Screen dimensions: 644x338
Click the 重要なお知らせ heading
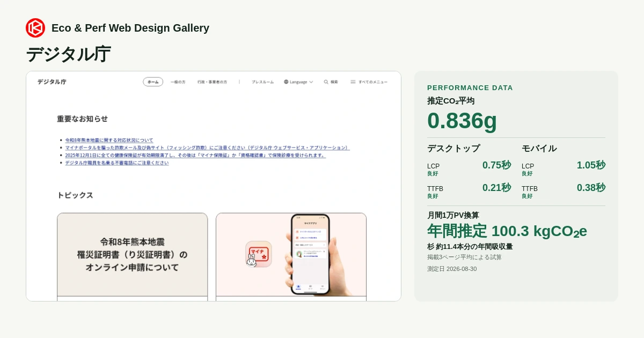[x=83, y=119]
